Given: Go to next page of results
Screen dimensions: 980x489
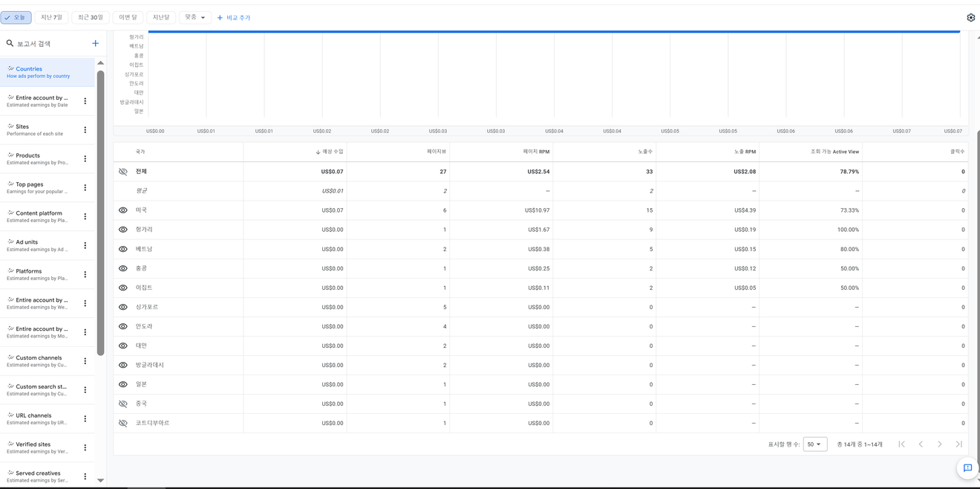Looking at the screenshot, I should coord(939,444).
